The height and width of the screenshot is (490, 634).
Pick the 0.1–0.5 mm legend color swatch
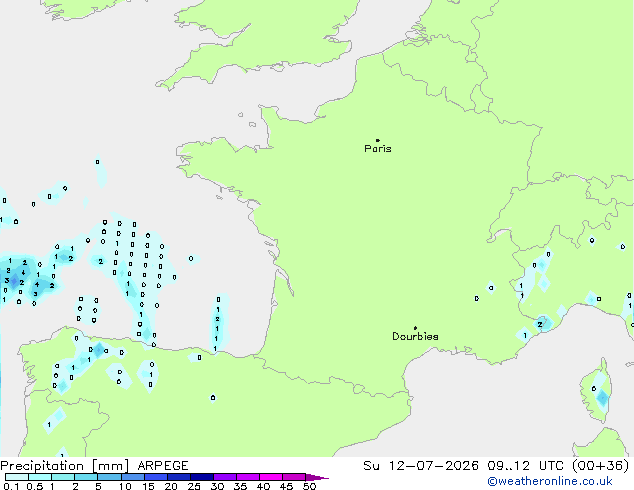[17, 477]
